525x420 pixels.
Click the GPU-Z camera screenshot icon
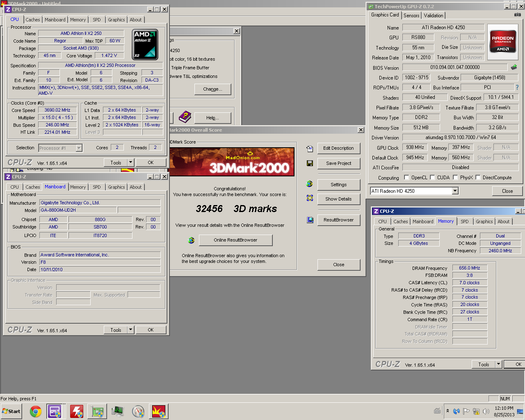[x=518, y=15]
